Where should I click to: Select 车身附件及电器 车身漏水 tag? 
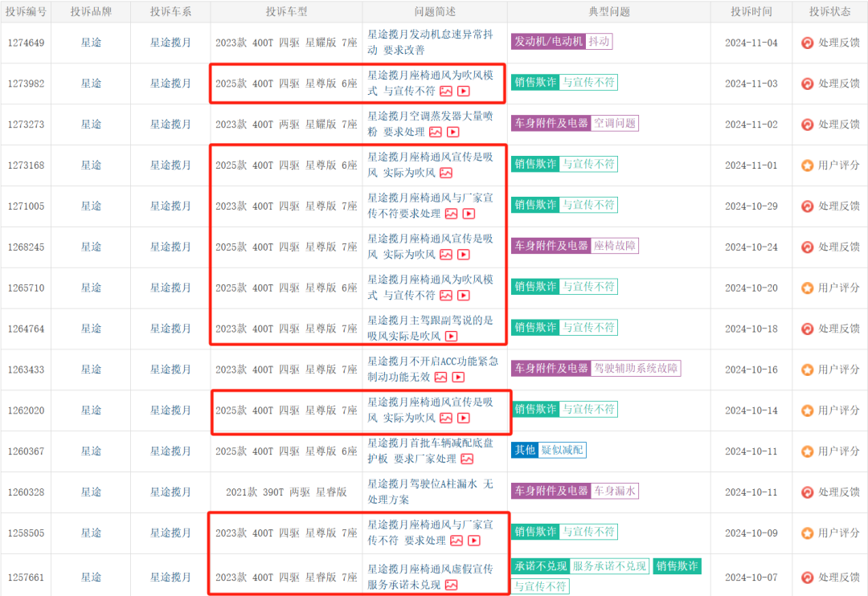(575, 491)
